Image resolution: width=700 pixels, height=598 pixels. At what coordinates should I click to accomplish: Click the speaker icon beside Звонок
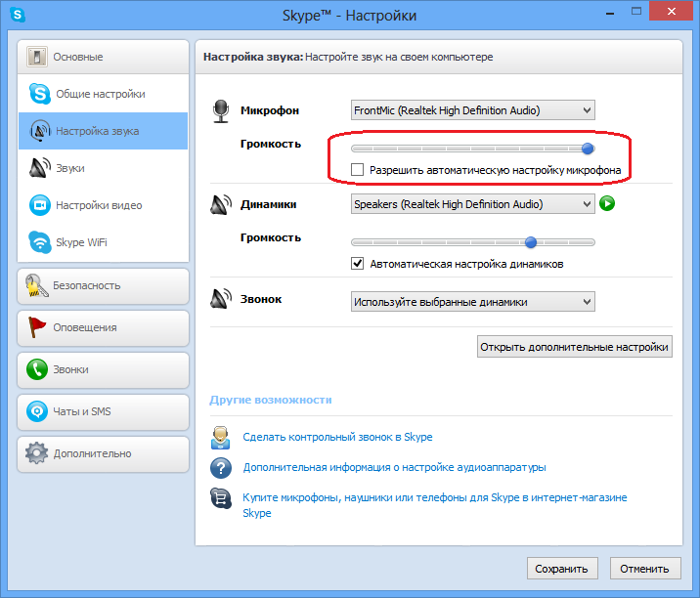(x=221, y=299)
